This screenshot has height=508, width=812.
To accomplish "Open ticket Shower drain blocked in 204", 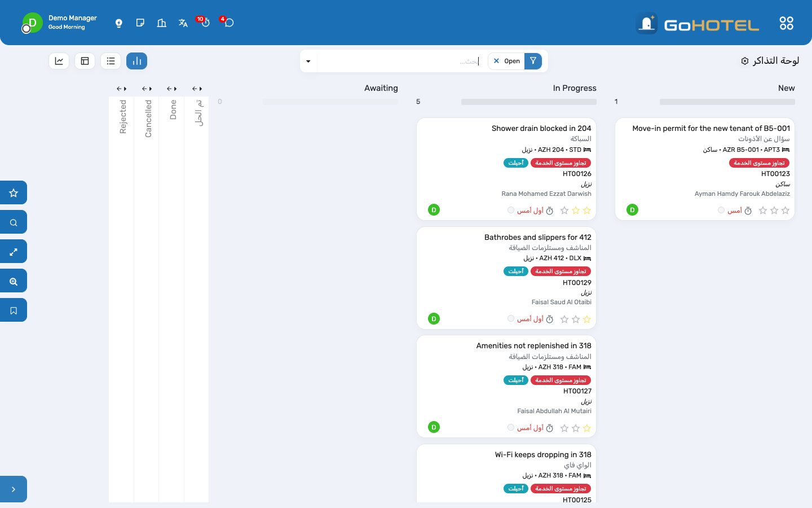I will [541, 129].
